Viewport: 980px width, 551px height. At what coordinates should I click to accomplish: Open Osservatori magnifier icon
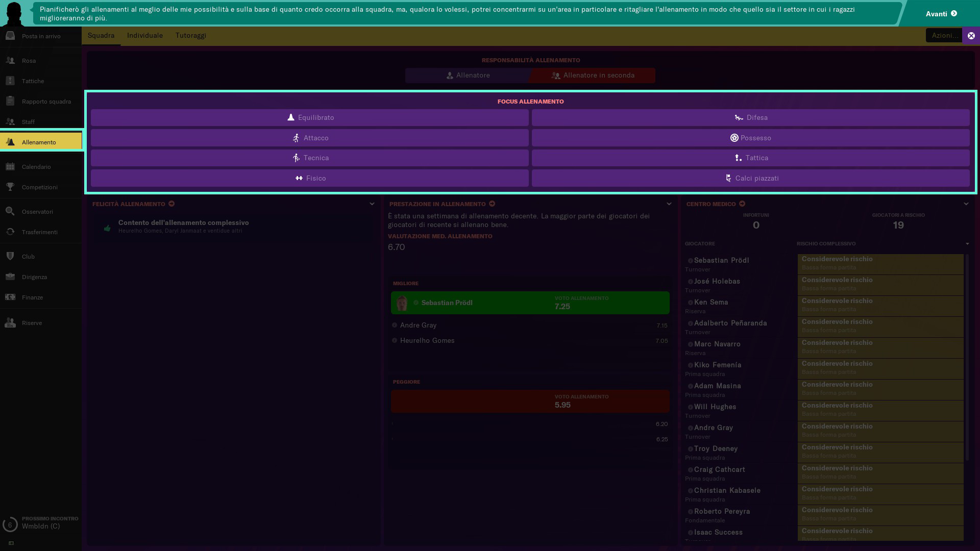10,211
